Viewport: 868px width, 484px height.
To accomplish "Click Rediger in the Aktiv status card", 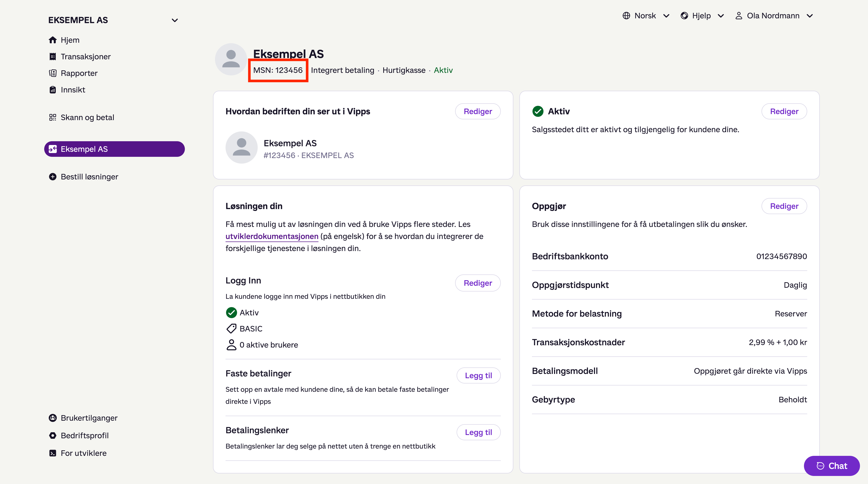I will pyautogui.click(x=784, y=111).
